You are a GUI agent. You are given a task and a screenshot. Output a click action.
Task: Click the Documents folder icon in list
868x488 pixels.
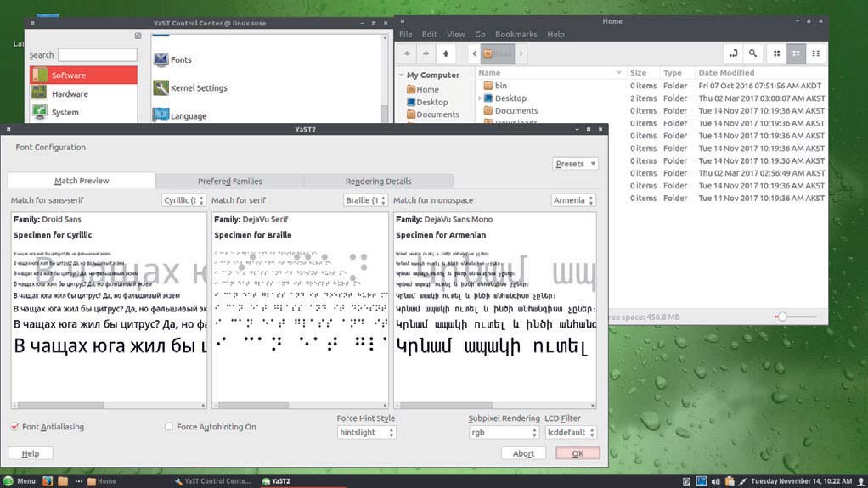coord(488,110)
